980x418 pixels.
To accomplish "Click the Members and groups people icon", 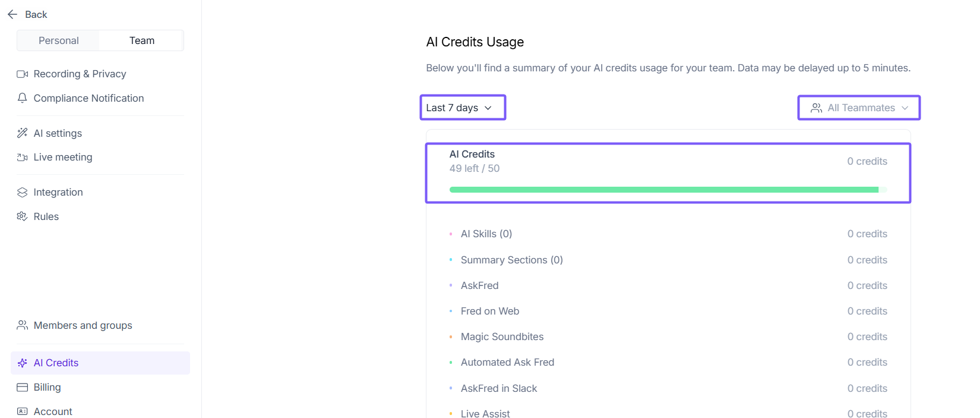I will click(23, 325).
